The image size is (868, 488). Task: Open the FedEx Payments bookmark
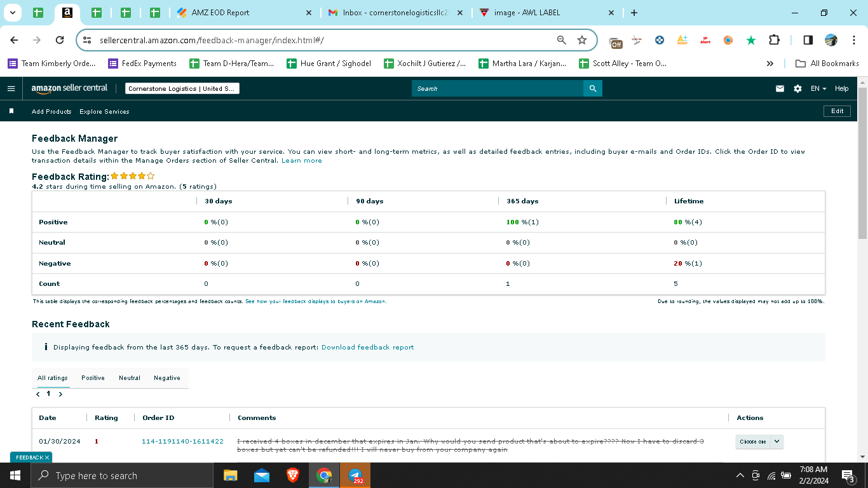pyautogui.click(x=142, y=64)
